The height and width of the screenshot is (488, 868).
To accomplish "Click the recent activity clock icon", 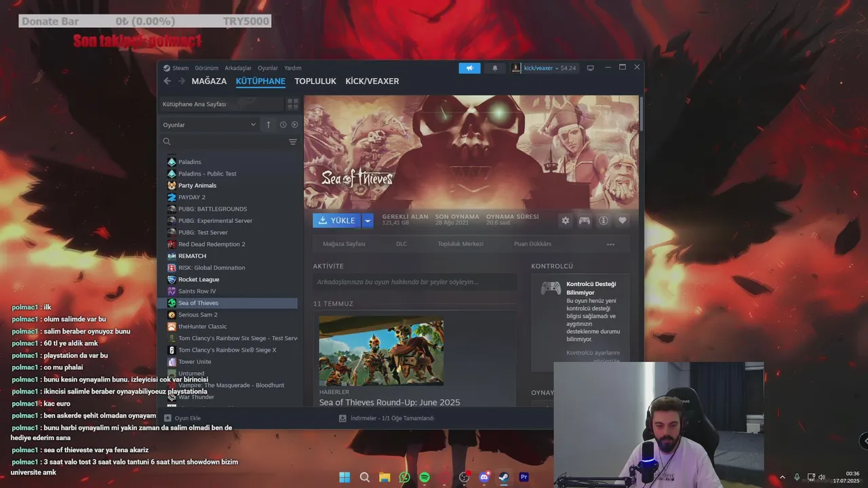I will click(x=283, y=125).
